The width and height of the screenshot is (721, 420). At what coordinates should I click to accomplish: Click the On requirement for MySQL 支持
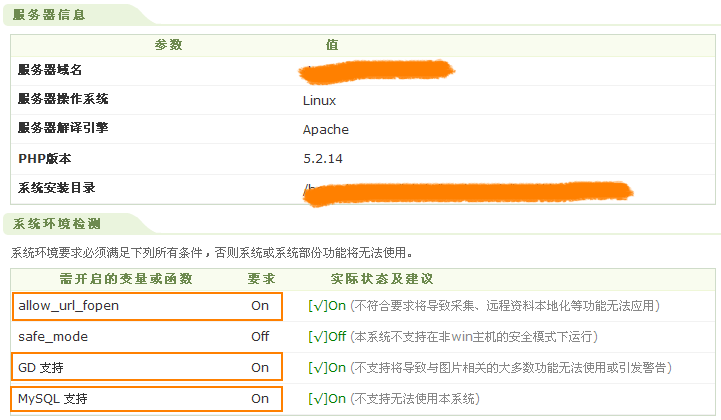[260, 399]
